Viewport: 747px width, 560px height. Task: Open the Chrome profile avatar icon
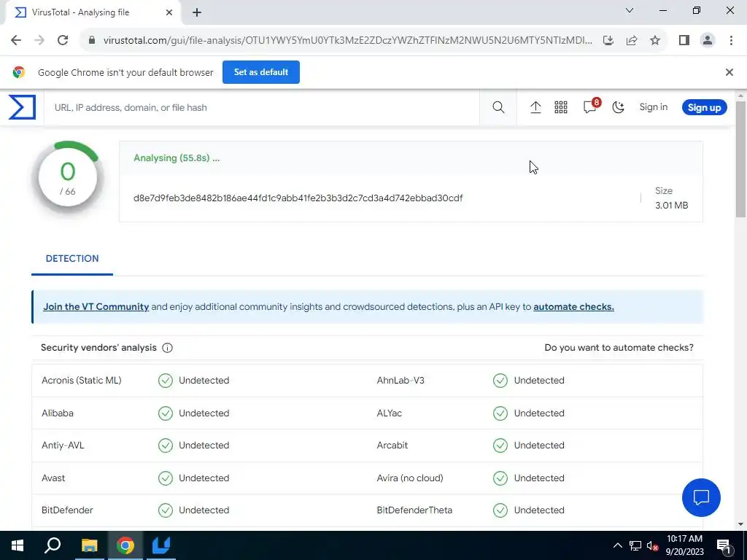[x=708, y=40]
